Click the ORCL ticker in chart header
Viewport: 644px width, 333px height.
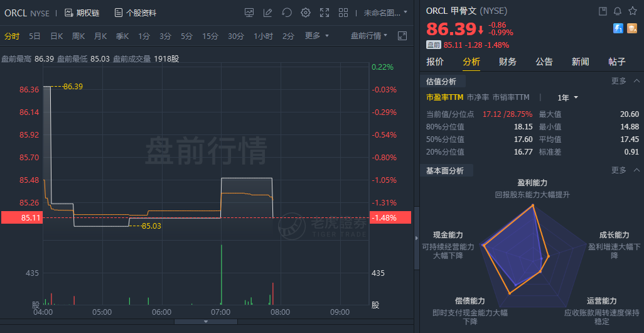pyautogui.click(x=16, y=13)
